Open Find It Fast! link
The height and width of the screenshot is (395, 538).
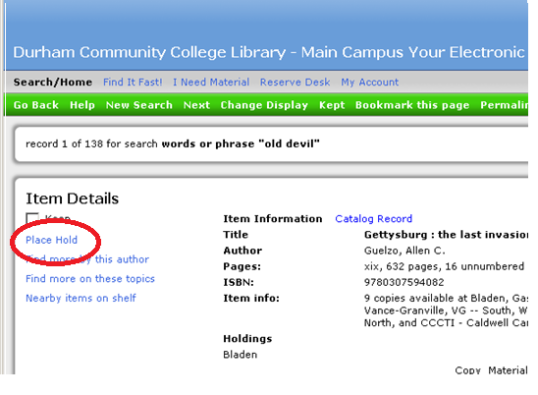tap(132, 82)
